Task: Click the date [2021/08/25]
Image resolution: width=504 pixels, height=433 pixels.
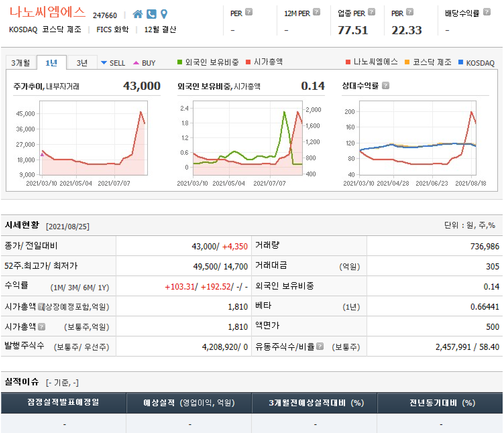Action: coord(68,227)
